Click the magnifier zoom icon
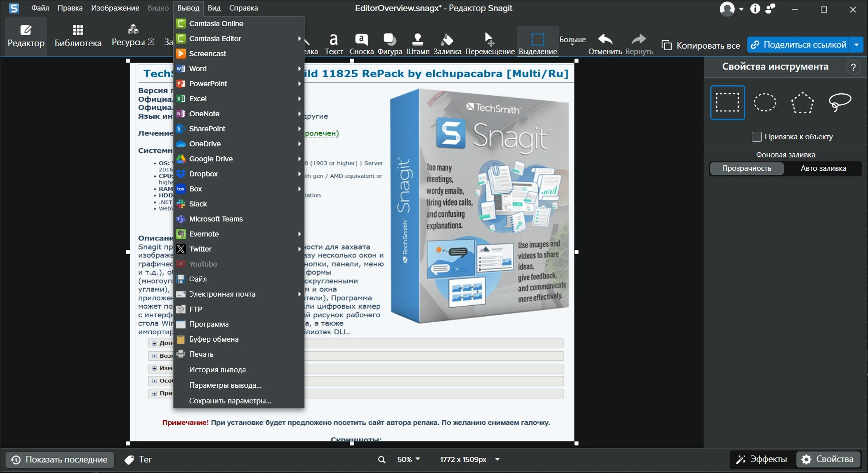868x473 pixels. click(382, 460)
